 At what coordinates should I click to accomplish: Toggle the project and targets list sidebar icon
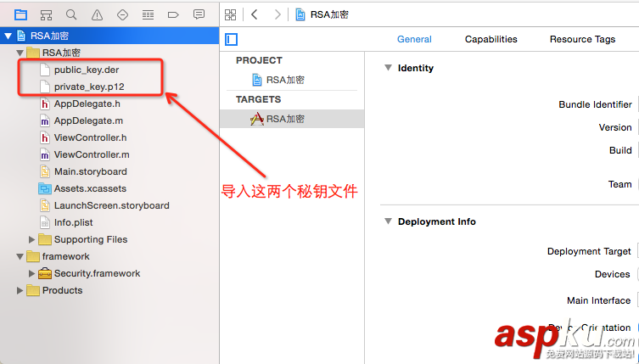click(231, 40)
